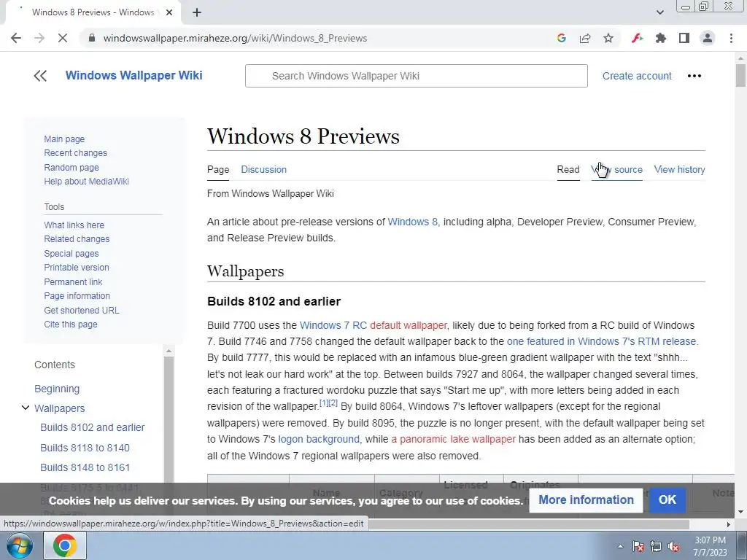Click the forward navigation arrow
The width and height of the screenshot is (747, 560).
click(39, 38)
